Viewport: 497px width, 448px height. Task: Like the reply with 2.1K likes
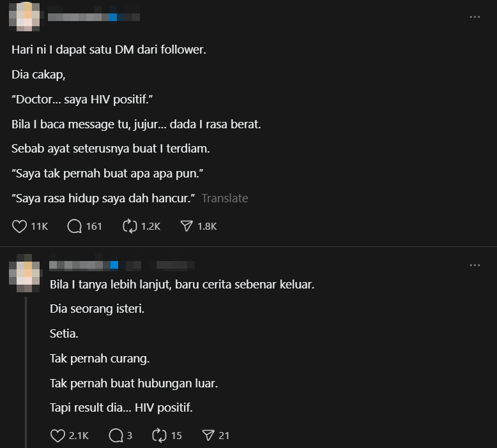point(57,435)
